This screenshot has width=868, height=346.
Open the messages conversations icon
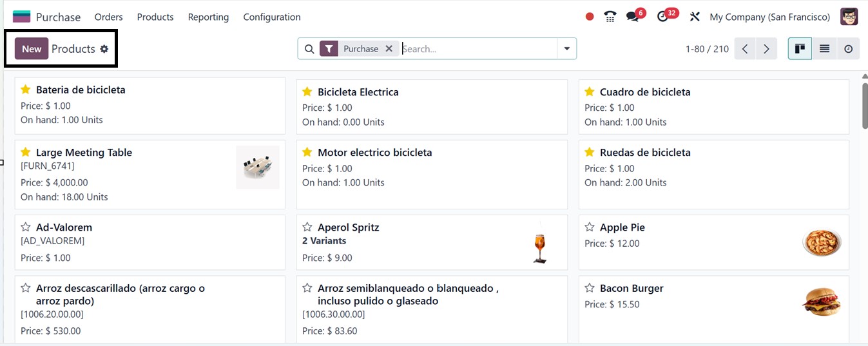632,17
